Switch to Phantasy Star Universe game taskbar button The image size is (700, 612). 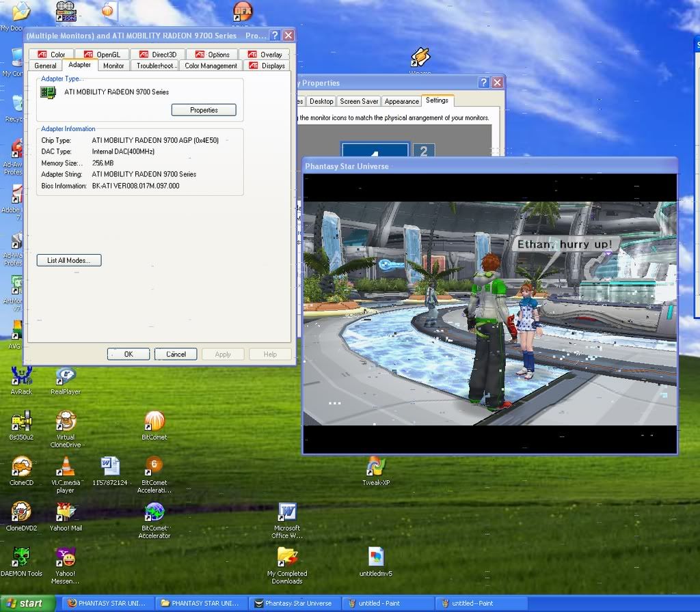[x=294, y=604]
